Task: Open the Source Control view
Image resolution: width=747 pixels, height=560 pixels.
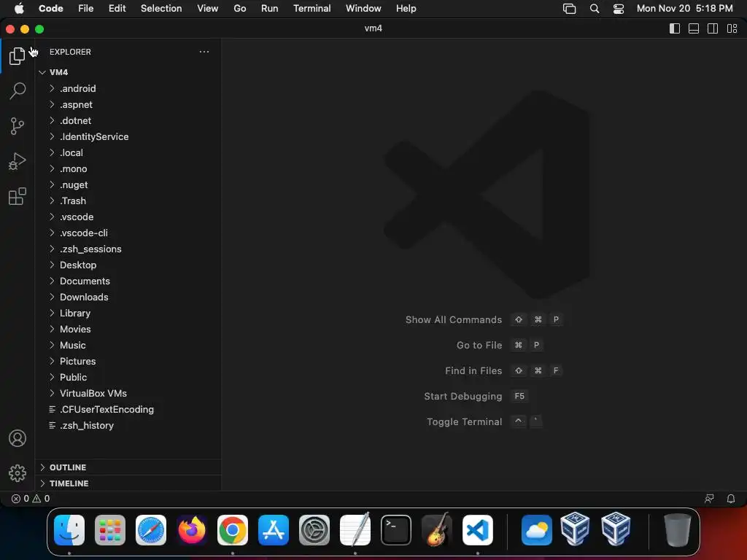Action: pyautogui.click(x=18, y=126)
